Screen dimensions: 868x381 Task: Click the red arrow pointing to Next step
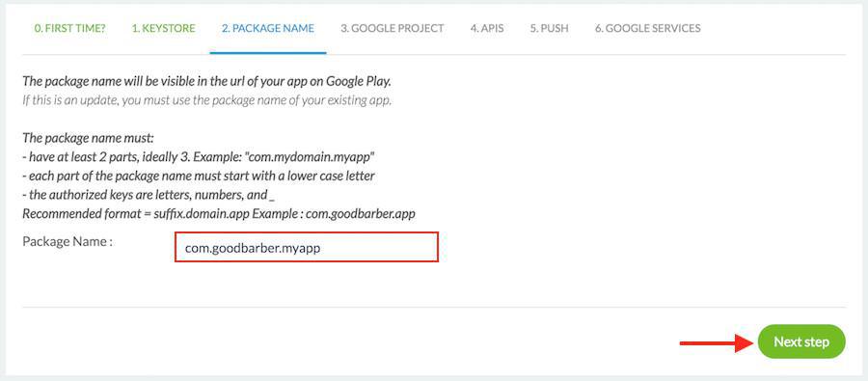[717, 342]
